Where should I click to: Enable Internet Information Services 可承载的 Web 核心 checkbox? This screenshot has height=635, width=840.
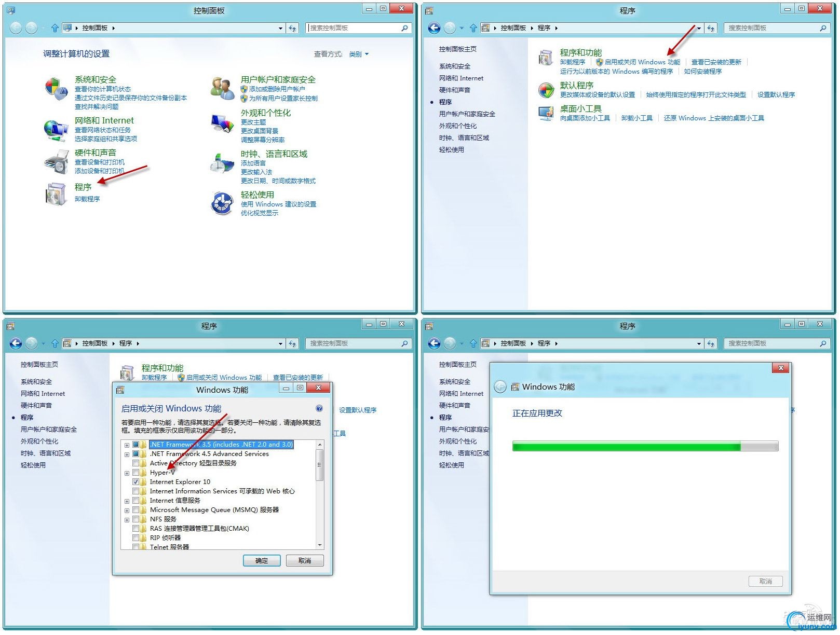tap(136, 491)
